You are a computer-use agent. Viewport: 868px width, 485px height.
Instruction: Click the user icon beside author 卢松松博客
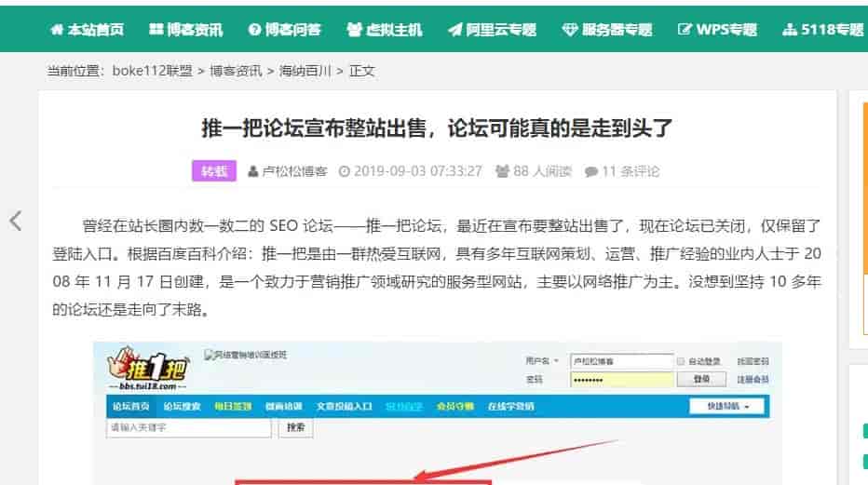pyautogui.click(x=253, y=171)
